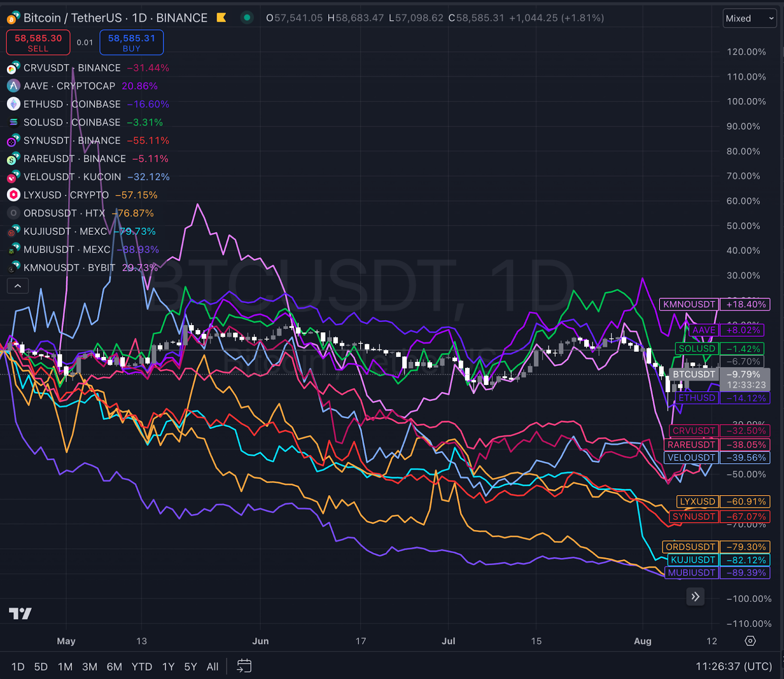Select the 1Y time range
Image resolution: width=784 pixels, height=679 pixels.
point(168,667)
